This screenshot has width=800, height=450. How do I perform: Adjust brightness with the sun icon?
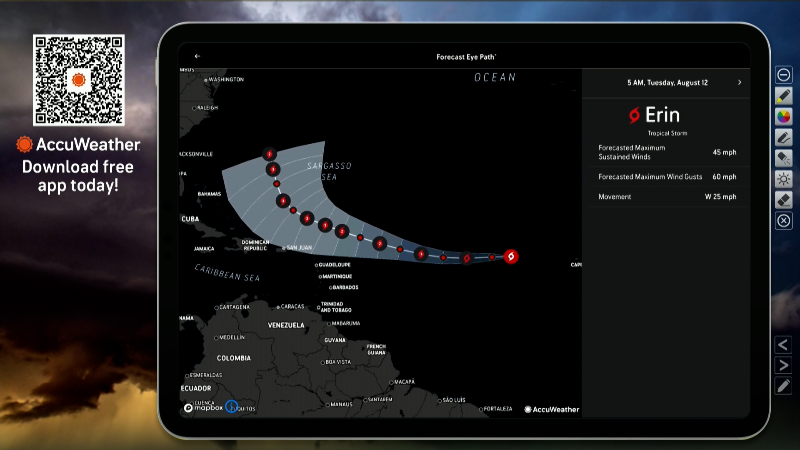(x=784, y=179)
